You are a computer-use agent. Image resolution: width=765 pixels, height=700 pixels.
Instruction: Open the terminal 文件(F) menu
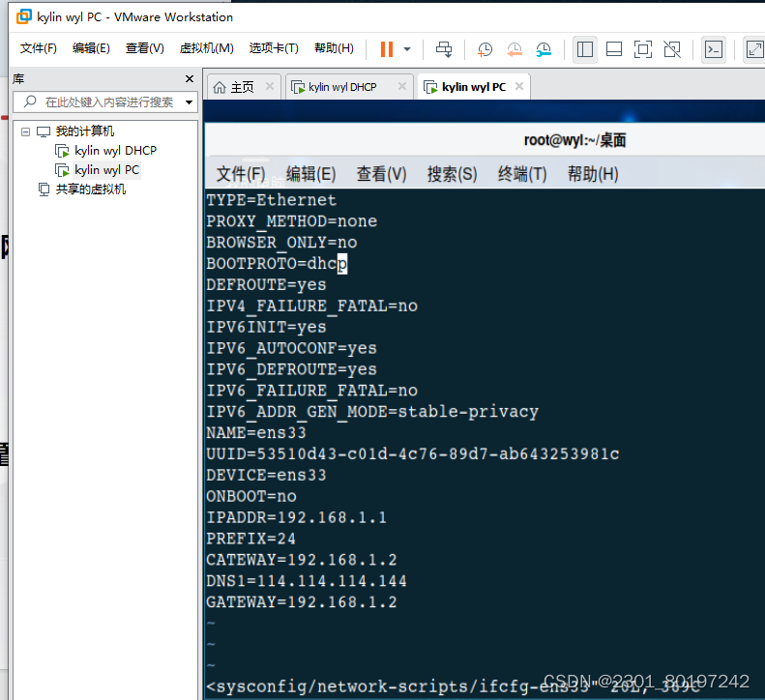click(241, 174)
